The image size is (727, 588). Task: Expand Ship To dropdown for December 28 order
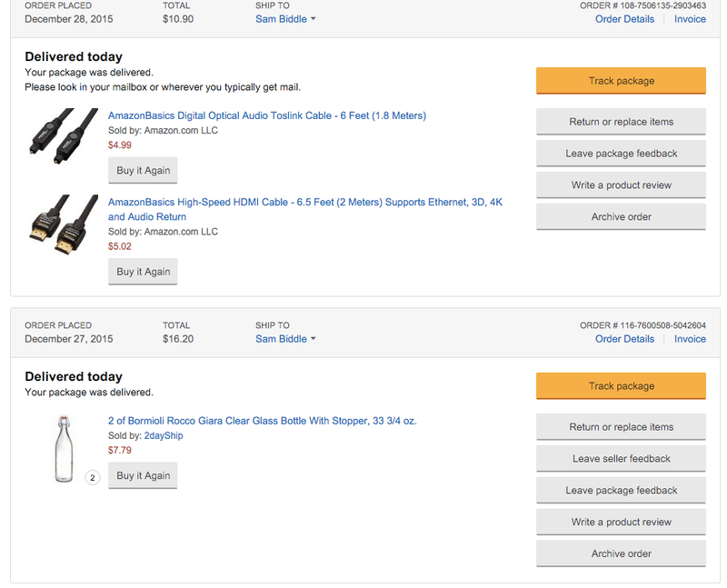coord(285,19)
